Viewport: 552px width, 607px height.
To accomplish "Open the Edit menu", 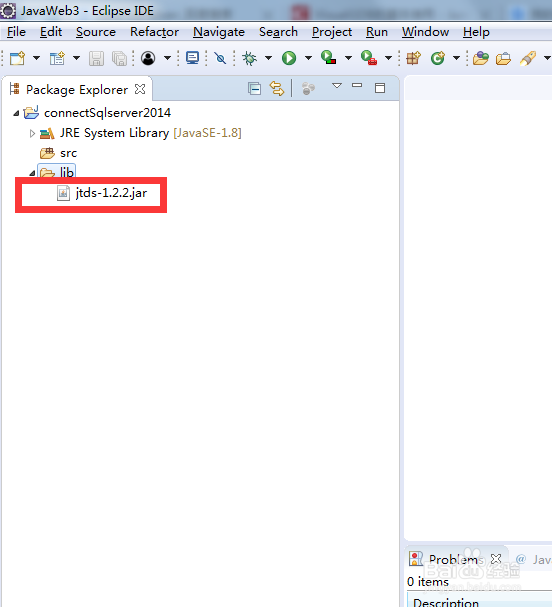I will point(51,32).
